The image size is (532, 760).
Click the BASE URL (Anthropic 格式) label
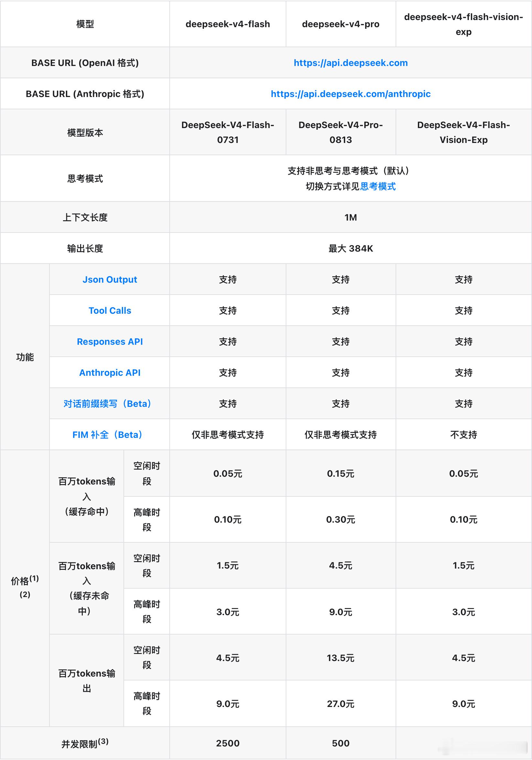point(85,94)
